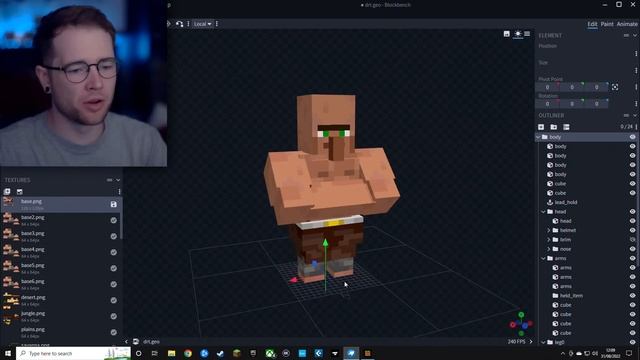Open File Explorer from the taskbar
Viewport: 640px width, 360px height.
(171, 353)
